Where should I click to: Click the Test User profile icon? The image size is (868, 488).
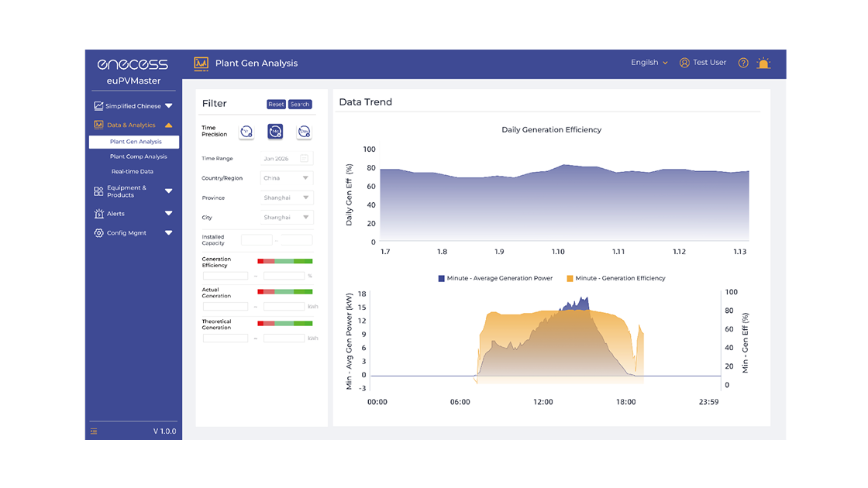pyautogui.click(x=684, y=63)
